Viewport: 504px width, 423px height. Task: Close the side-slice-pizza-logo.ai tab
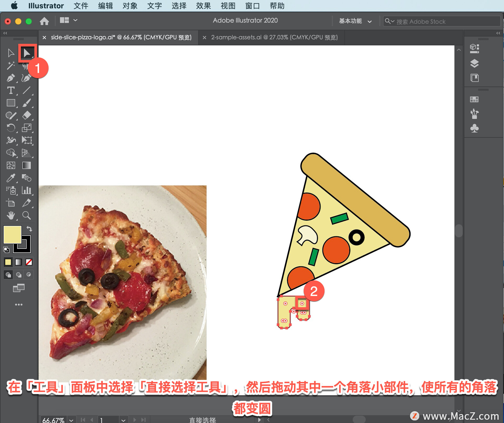click(x=44, y=38)
